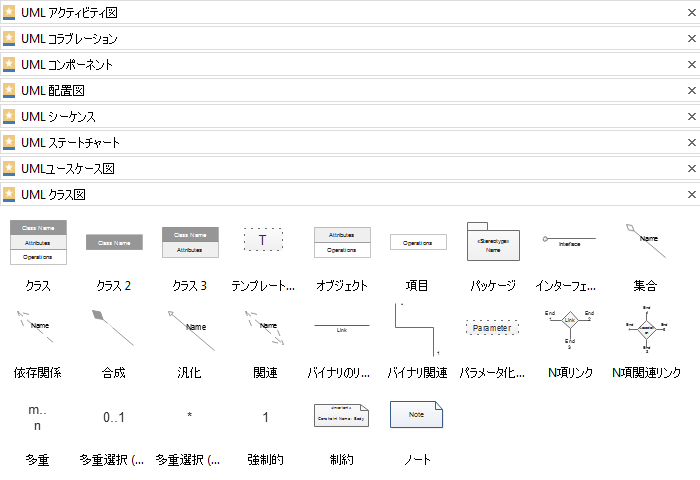This screenshot has height=480, width=700.
Task: Select the クラス shape with three sections
Action: 38,242
